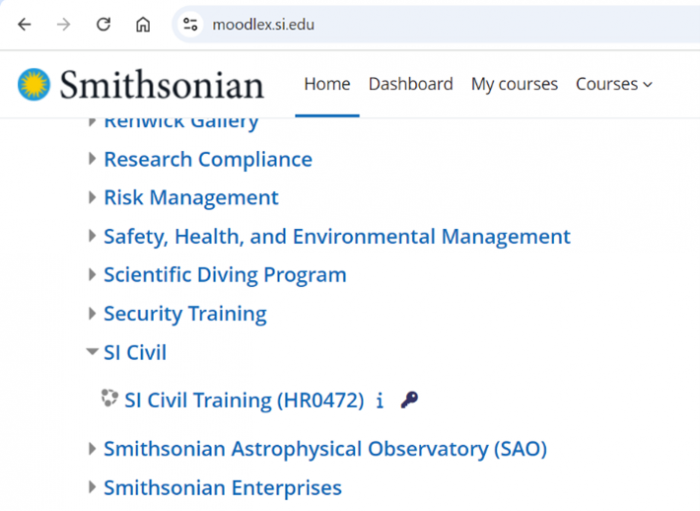Reload the page with the refresh icon
The height and width of the screenshot is (511, 700).
(x=104, y=25)
